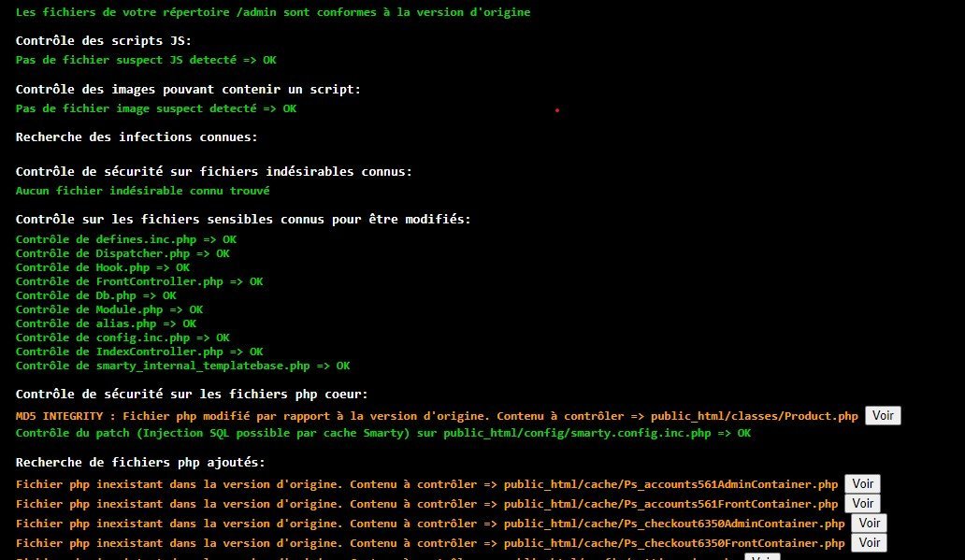Select the /admin files conformity line
The width and height of the screenshot is (965, 560).
(273, 12)
